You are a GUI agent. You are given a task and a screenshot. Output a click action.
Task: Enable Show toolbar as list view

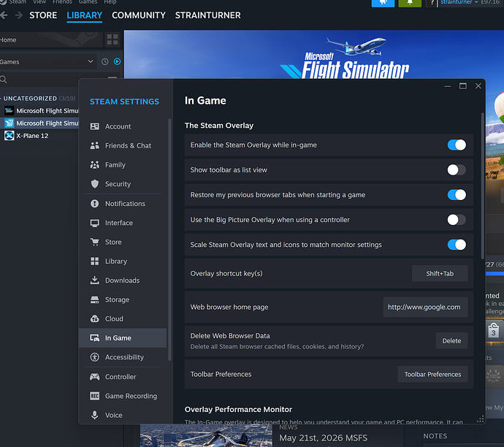457,170
